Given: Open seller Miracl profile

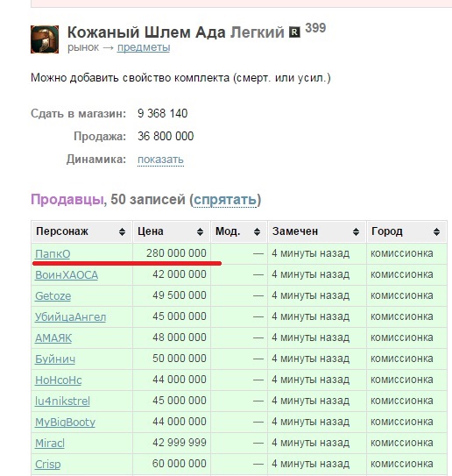Looking at the screenshot, I should [50, 444].
